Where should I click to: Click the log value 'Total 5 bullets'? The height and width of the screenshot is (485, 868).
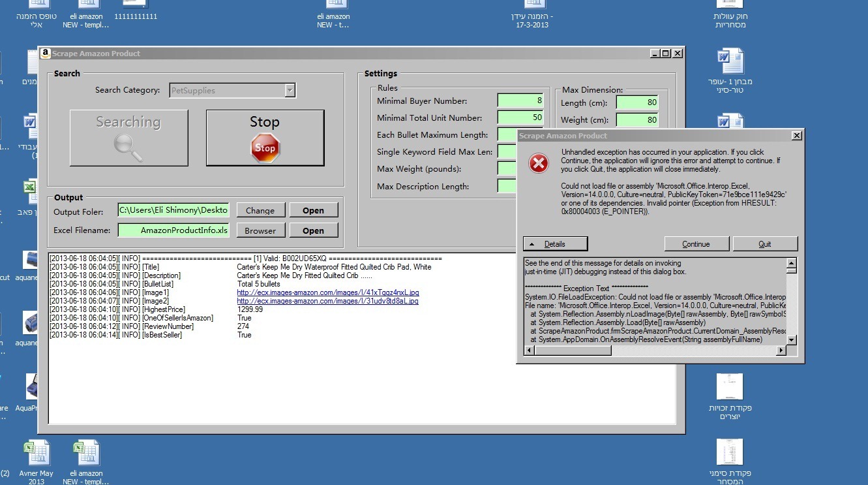(258, 284)
